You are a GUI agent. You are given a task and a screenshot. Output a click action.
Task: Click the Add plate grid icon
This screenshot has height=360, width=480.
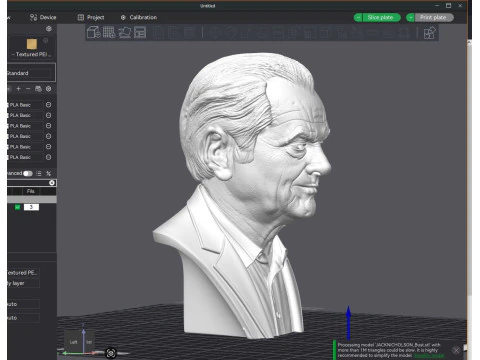pyautogui.click(x=109, y=32)
